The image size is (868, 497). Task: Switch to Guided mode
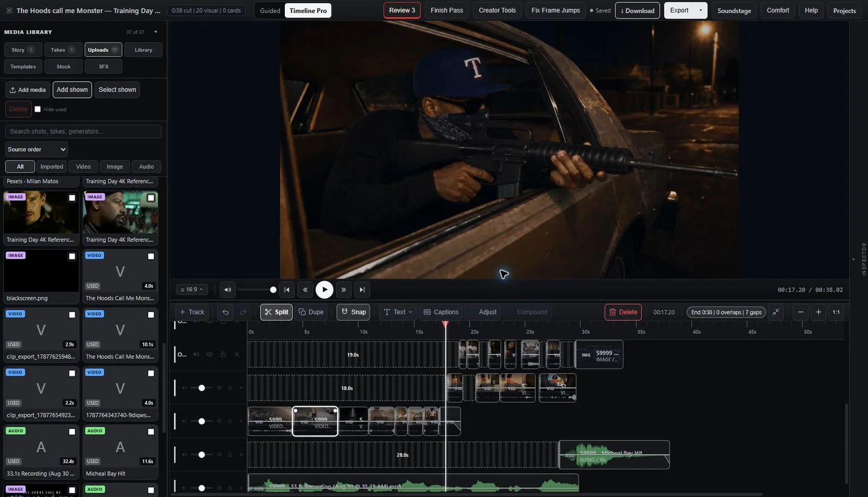click(x=270, y=11)
